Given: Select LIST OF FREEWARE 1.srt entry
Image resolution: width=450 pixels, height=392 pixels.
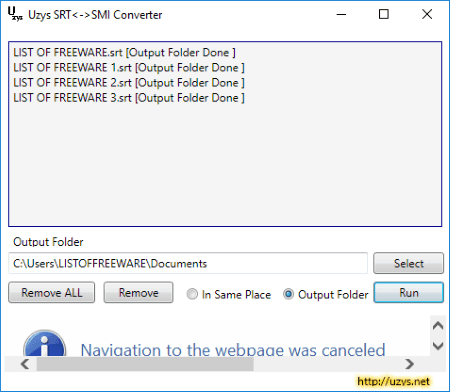Looking at the screenshot, I should tap(129, 68).
